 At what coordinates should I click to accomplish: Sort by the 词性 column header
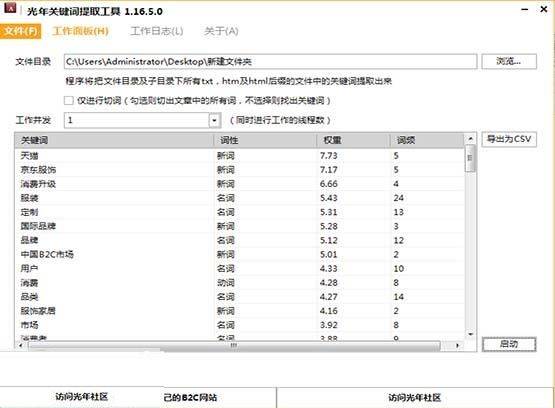(x=265, y=140)
